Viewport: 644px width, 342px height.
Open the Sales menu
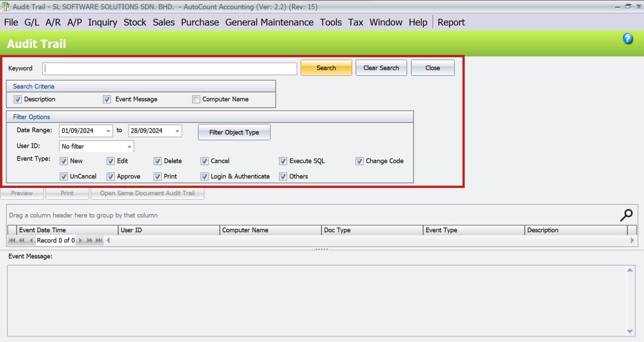click(x=164, y=22)
